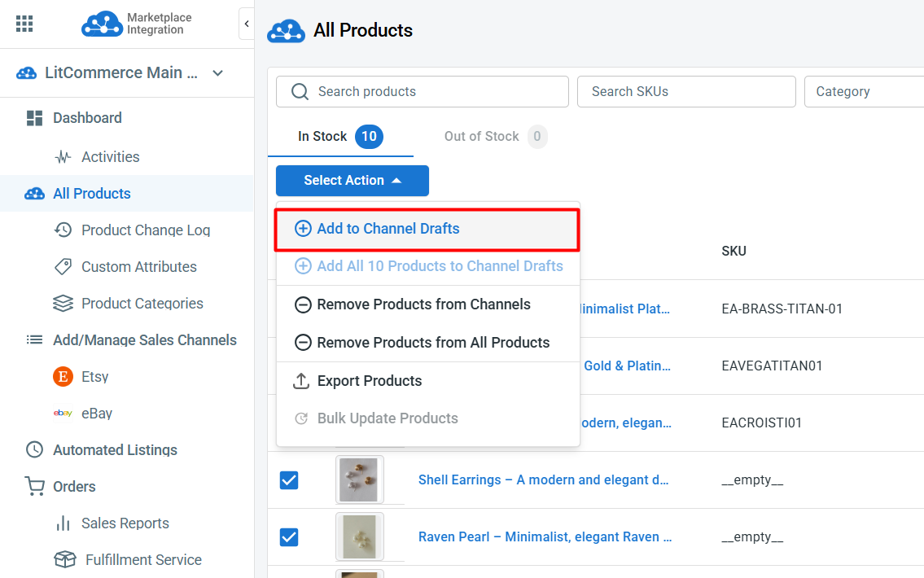Click the Raven Pearl thumbnail

[x=360, y=536]
